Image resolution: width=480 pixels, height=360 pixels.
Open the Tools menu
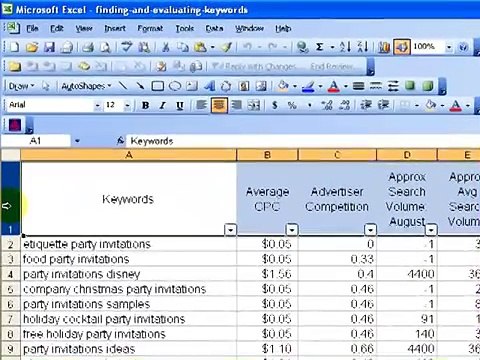[185, 28]
